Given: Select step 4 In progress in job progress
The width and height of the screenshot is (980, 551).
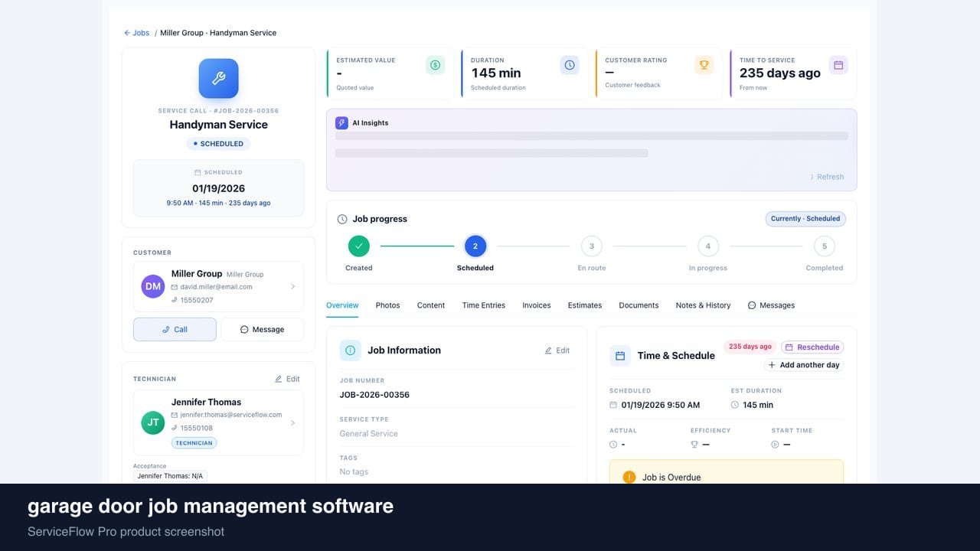Looking at the screenshot, I should click(708, 246).
